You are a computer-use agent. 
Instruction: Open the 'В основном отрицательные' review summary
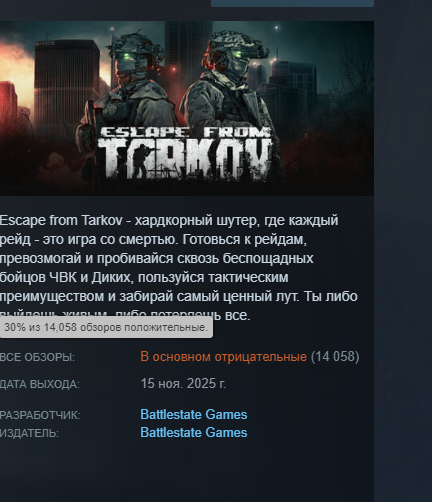click(223, 357)
